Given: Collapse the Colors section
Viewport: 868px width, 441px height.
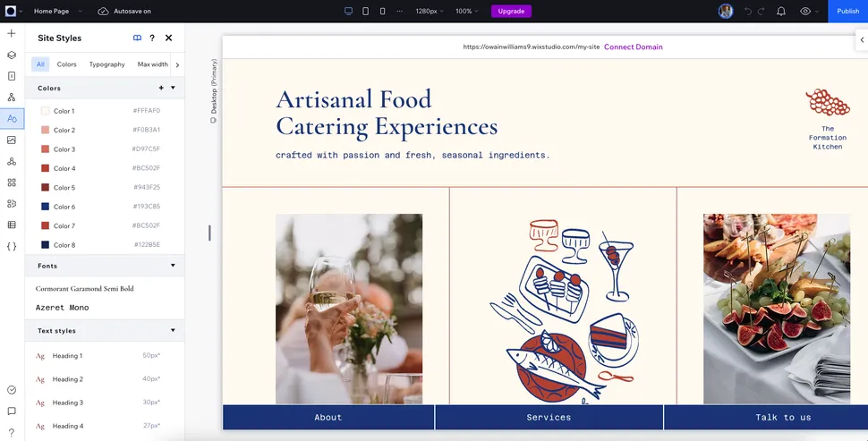Looking at the screenshot, I should [x=173, y=89].
